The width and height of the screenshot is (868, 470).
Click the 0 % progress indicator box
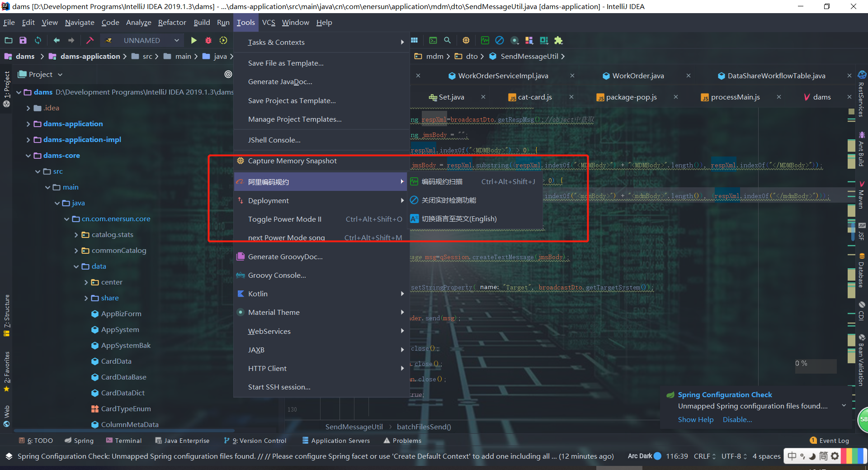(816, 366)
